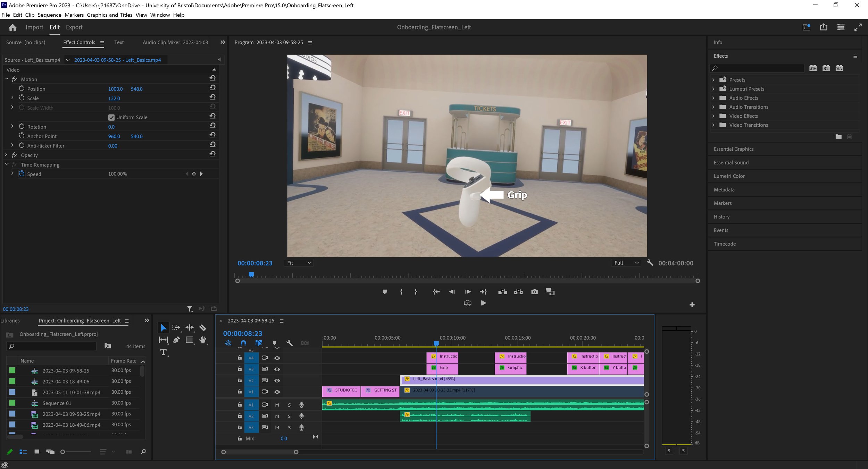Filter effects by Accelerated Effects icon
Screen dimensions: 868x469
click(x=813, y=68)
